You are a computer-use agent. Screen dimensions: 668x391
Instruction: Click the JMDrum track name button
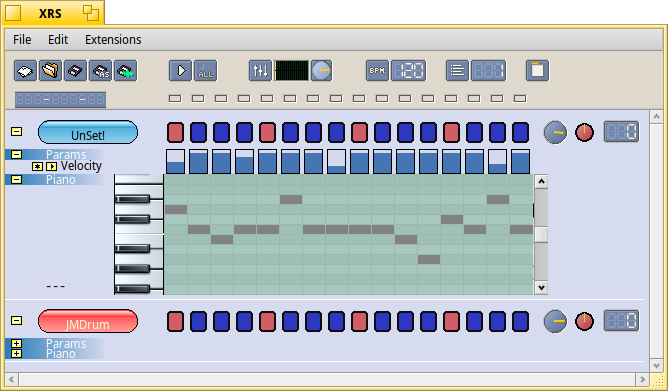point(88,322)
